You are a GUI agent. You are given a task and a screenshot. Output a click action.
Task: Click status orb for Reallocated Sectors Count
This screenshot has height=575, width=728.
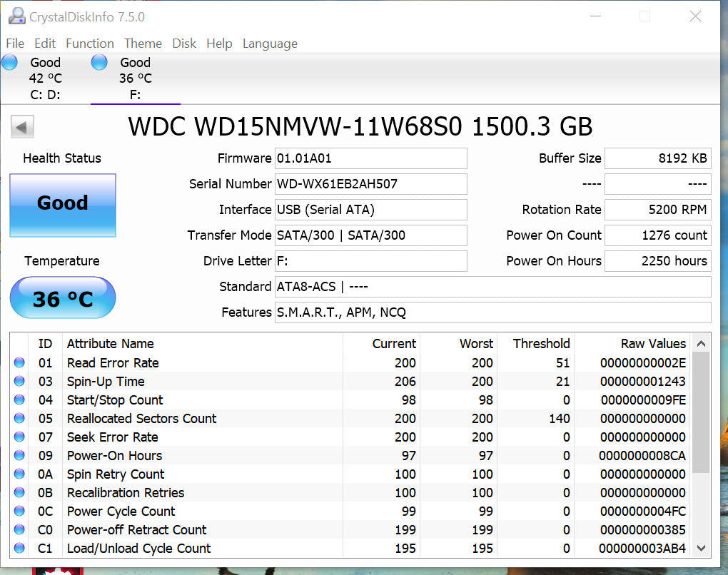click(x=19, y=419)
